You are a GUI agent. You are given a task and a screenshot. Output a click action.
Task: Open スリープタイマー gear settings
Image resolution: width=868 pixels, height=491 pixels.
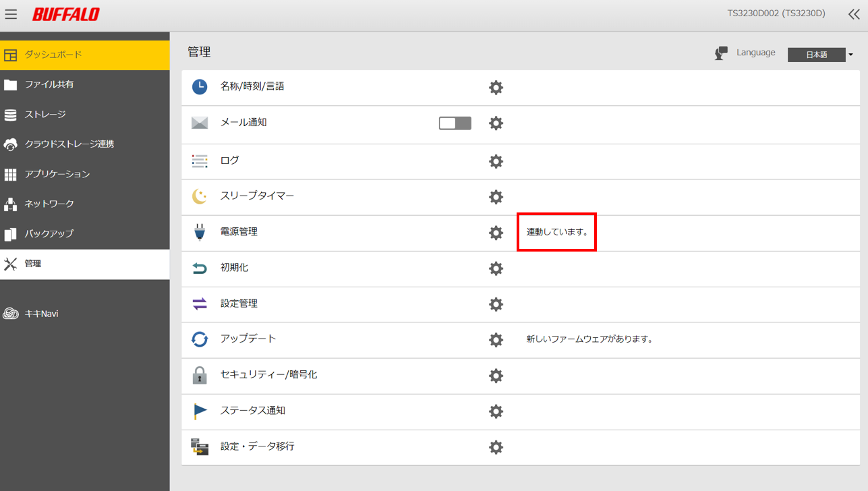496,197
